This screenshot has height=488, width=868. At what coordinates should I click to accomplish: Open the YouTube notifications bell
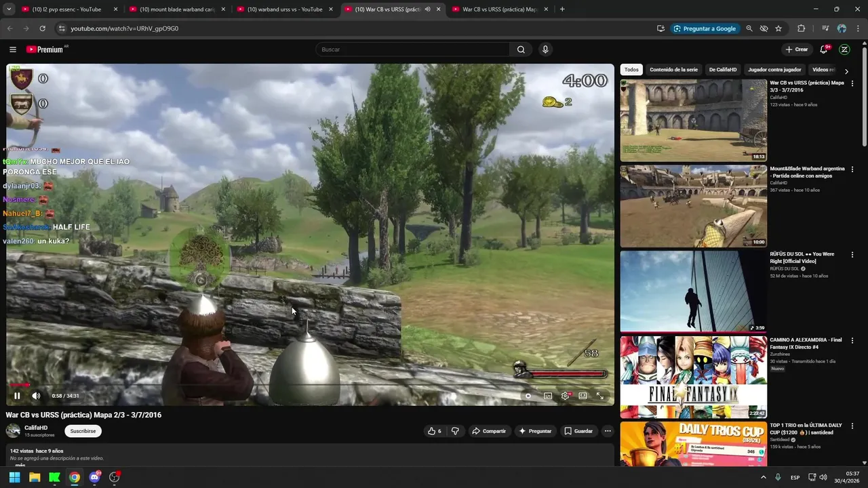click(824, 49)
